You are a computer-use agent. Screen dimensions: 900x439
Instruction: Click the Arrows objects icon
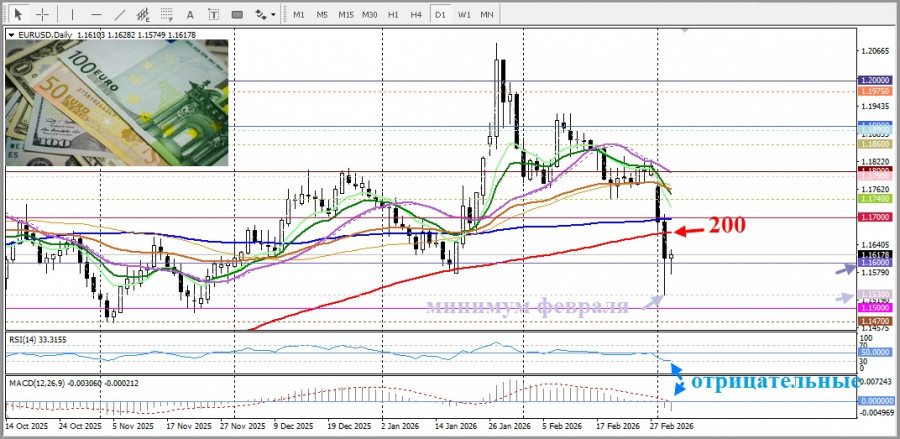click(x=261, y=14)
